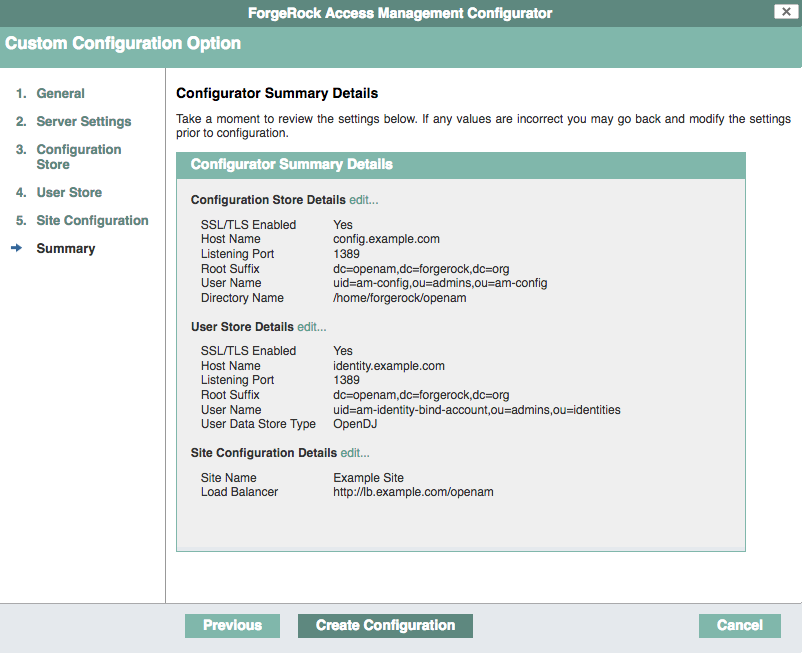Click the load balancer URL http://lb.example.com/openam
803x653 pixels.
pyautogui.click(x=413, y=492)
